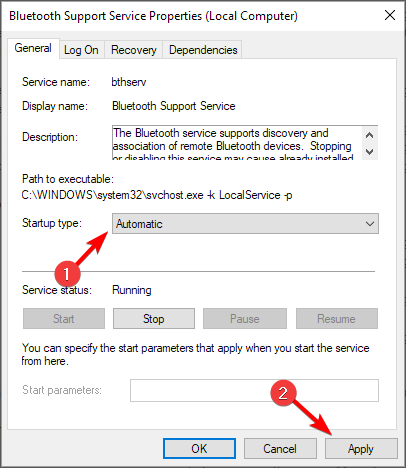406x468 pixels.
Task: Click the description scroll down arrow
Action: 369,152
